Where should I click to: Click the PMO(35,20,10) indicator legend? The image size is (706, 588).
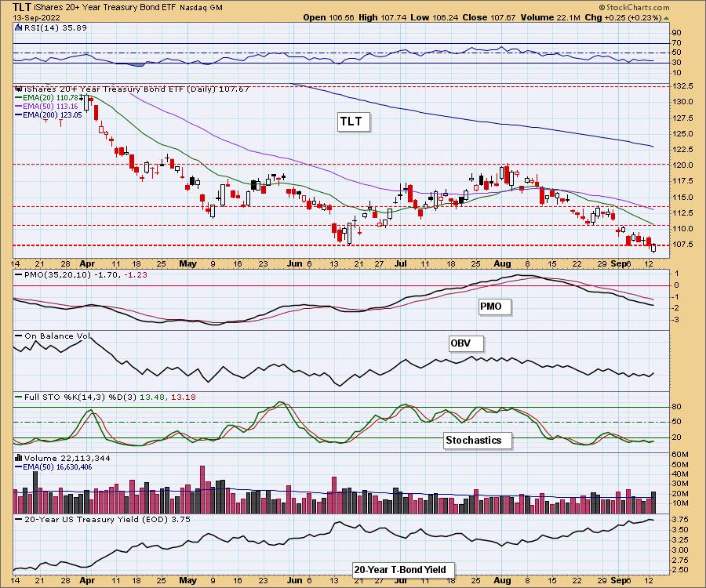pyautogui.click(x=81, y=274)
